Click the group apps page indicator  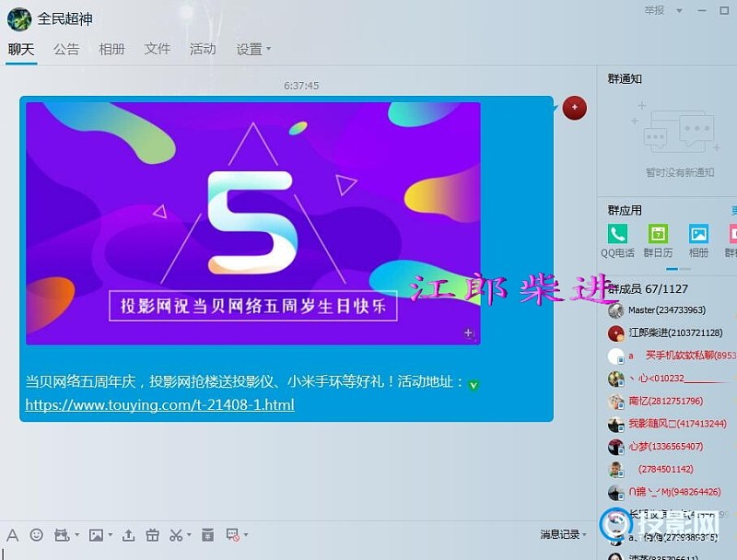[679, 269]
